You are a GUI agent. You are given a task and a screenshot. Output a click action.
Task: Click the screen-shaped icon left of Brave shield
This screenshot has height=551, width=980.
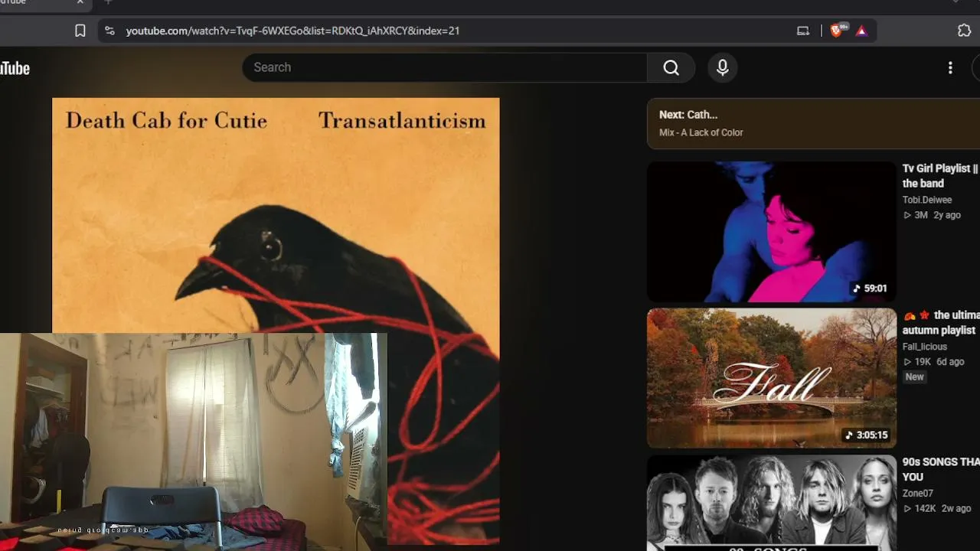click(803, 31)
